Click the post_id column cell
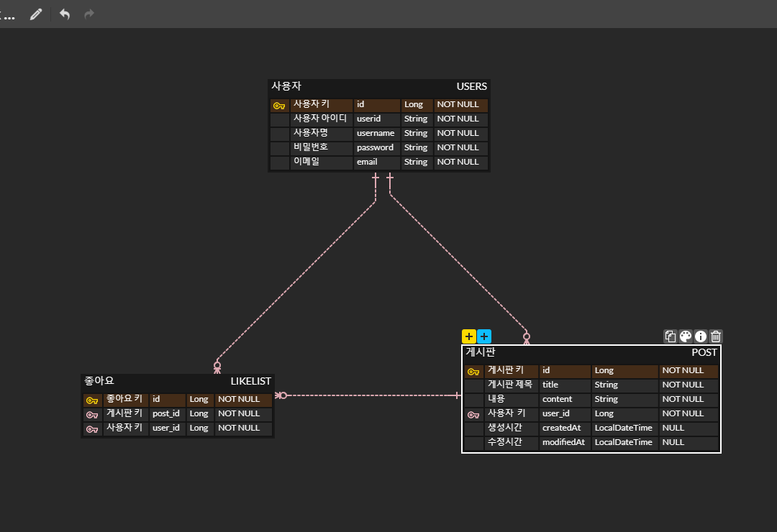The width and height of the screenshot is (777, 532). click(x=168, y=413)
